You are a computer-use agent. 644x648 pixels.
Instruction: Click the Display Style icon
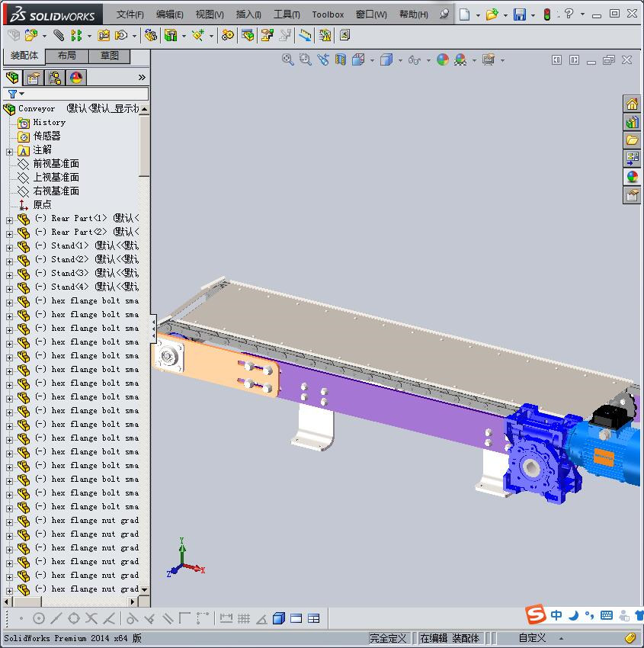click(x=386, y=60)
